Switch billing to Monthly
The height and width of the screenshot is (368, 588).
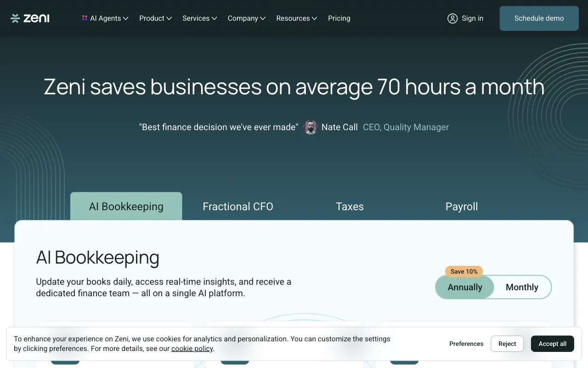[x=522, y=287]
